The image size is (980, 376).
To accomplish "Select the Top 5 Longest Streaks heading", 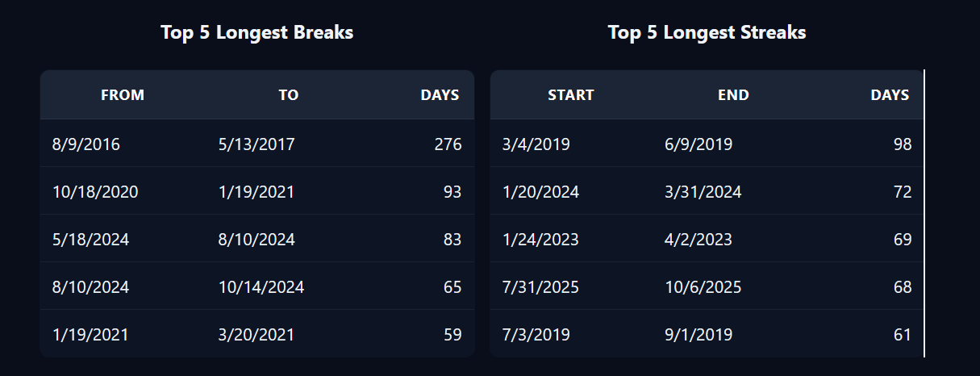I will point(707,33).
